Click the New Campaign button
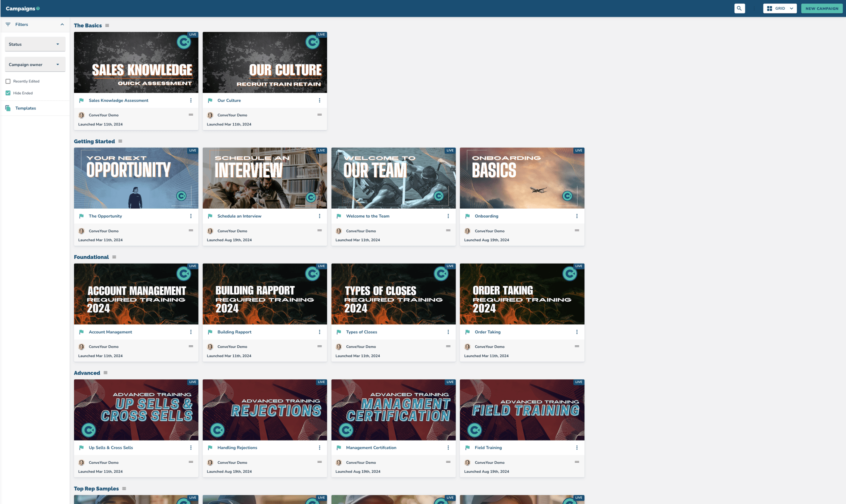846x504 pixels. point(821,8)
